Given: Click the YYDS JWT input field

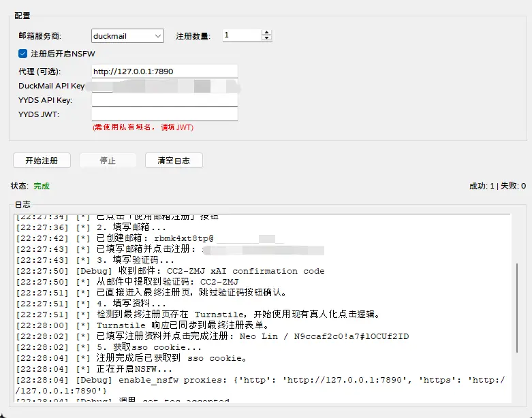Looking at the screenshot, I should click(x=165, y=114).
